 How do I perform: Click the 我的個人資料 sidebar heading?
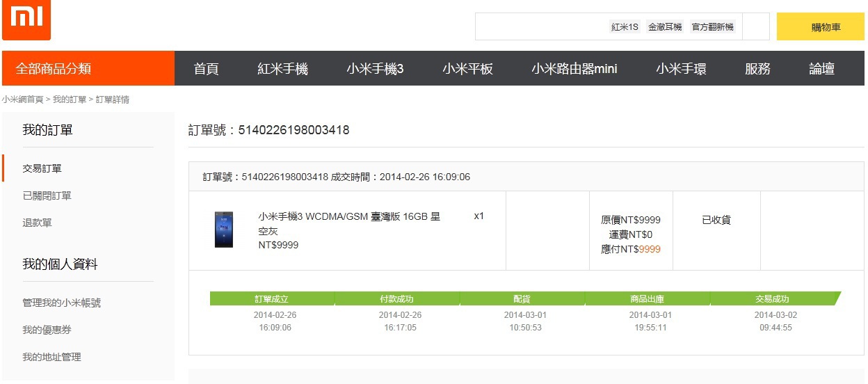(60, 264)
